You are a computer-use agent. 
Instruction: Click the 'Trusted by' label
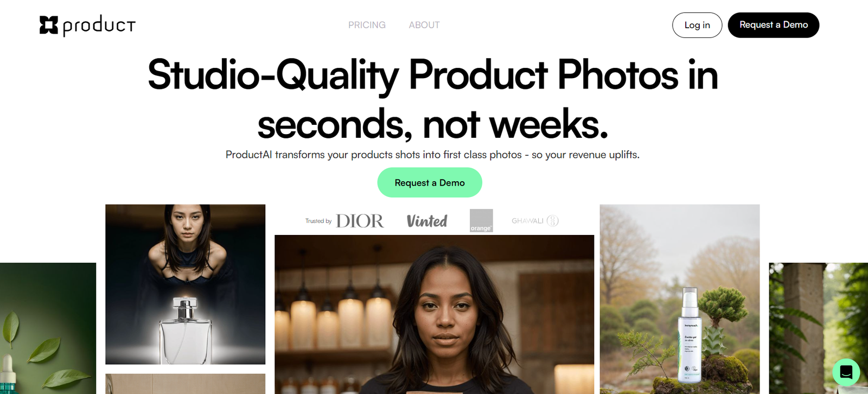pos(318,221)
